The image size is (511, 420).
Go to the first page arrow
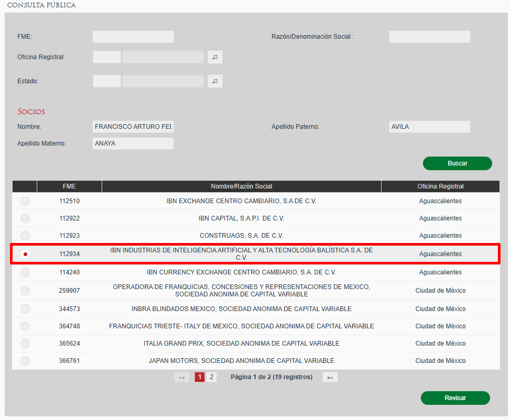click(182, 378)
